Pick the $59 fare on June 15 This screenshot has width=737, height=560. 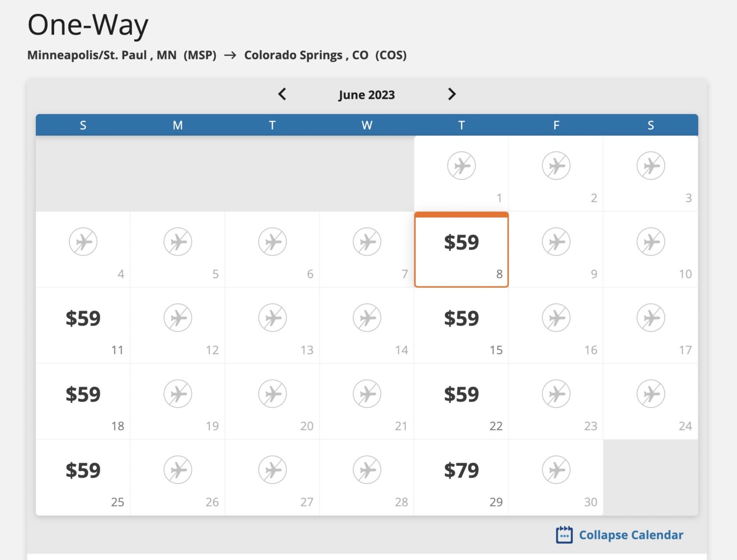[x=461, y=319]
